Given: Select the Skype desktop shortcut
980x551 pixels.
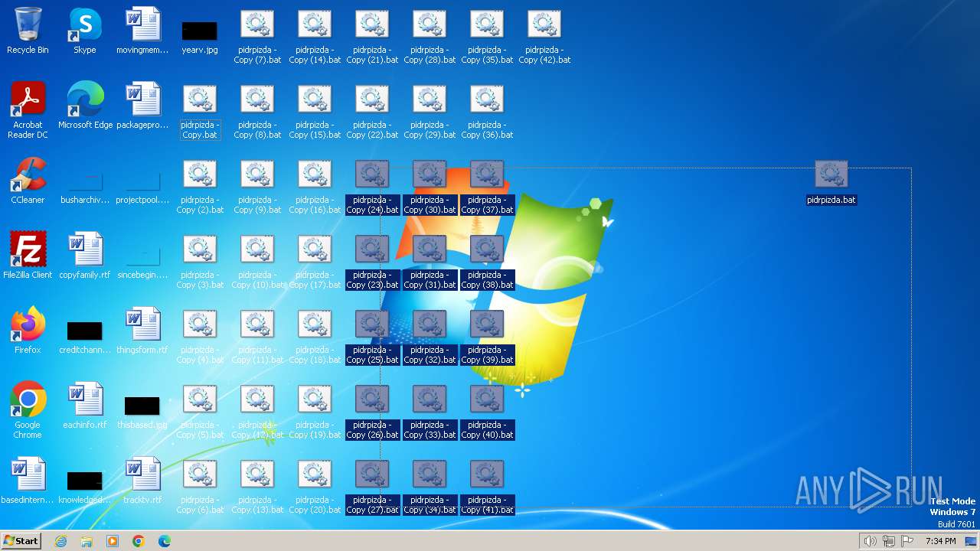Looking at the screenshot, I should [x=85, y=31].
